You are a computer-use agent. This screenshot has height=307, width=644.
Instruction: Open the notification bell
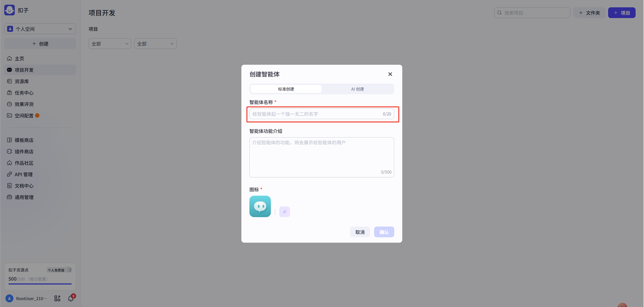(x=71, y=298)
